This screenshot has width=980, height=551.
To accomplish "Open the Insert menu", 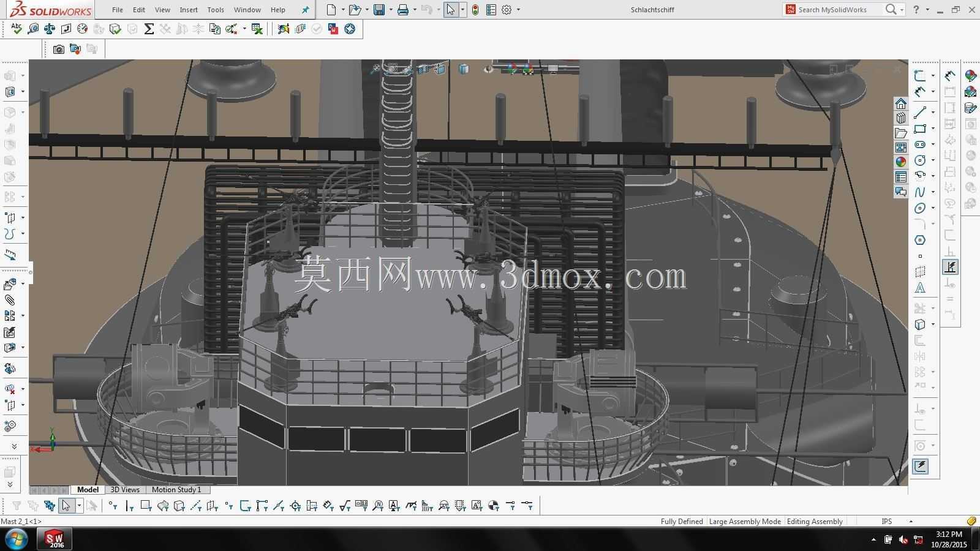I will (189, 10).
